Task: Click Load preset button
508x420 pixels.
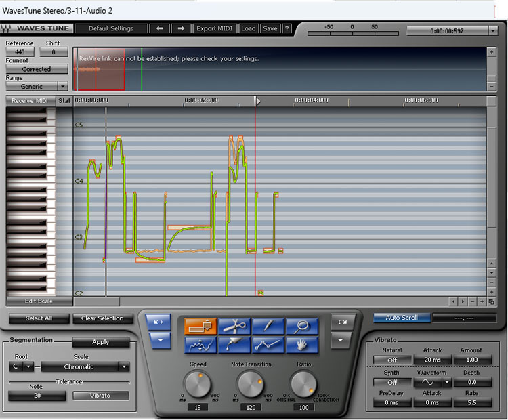Action: point(249,28)
